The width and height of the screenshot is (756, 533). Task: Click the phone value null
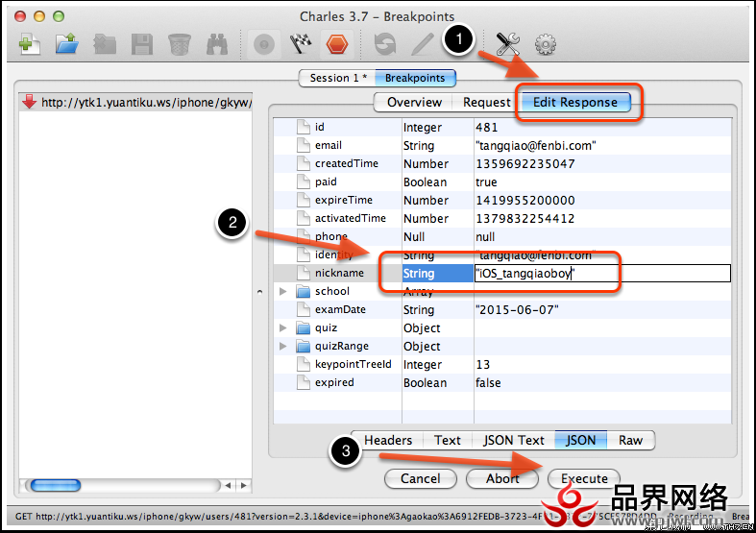[x=485, y=237]
